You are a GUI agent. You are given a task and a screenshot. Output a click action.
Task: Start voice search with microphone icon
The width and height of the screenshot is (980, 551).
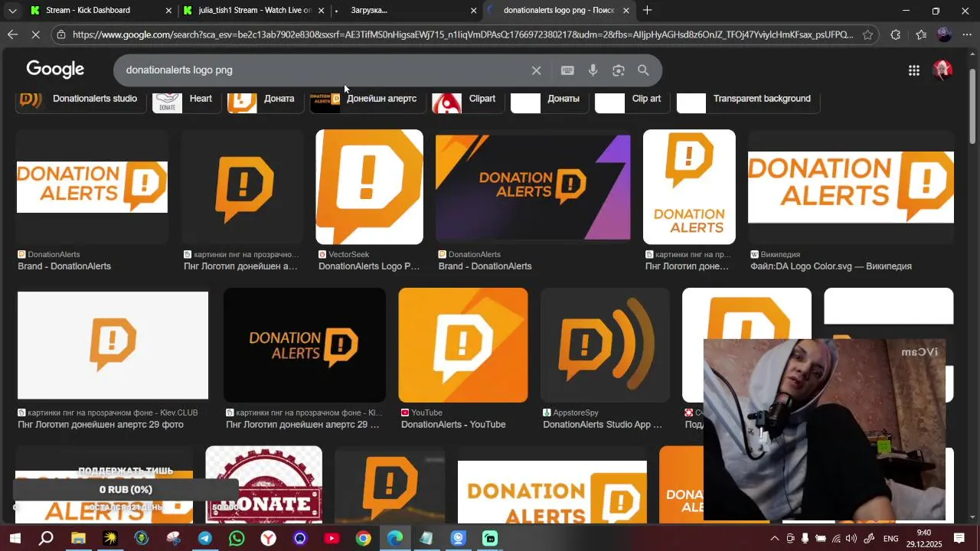point(593,70)
